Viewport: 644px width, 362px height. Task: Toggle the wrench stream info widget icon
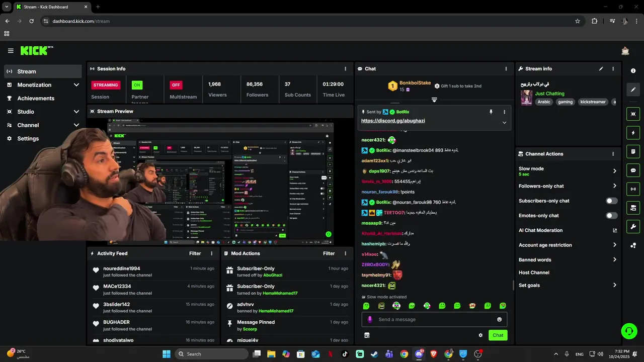(x=633, y=226)
